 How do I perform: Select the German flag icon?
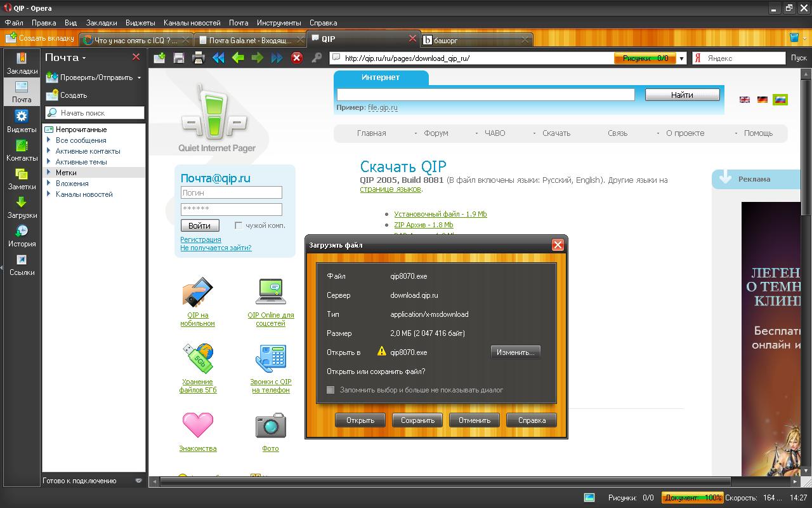click(x=763, y=100)
